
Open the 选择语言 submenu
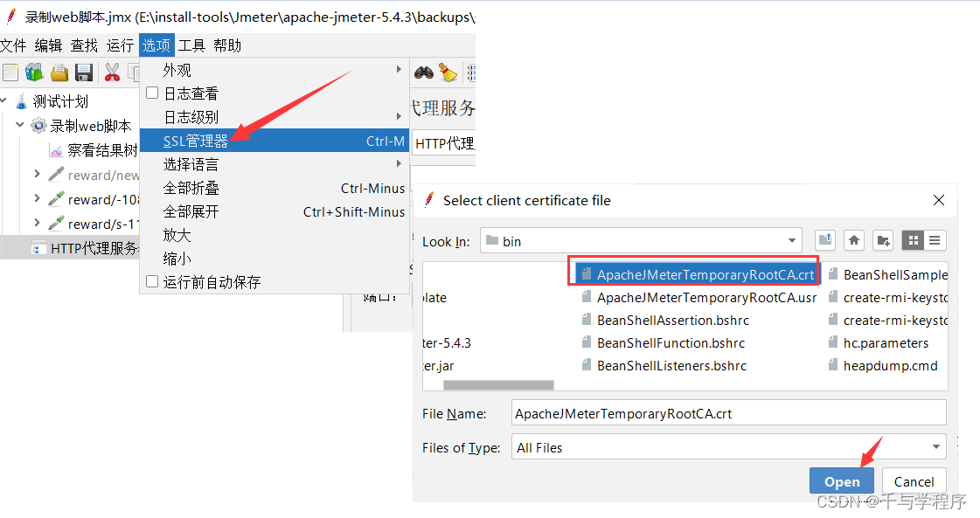tap(275, 164)
